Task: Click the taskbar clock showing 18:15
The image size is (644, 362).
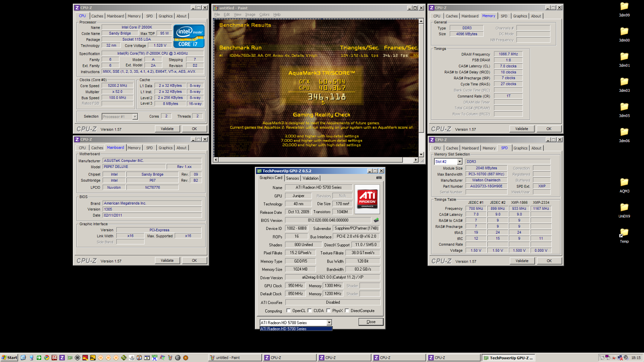Action: click(636, 358)
